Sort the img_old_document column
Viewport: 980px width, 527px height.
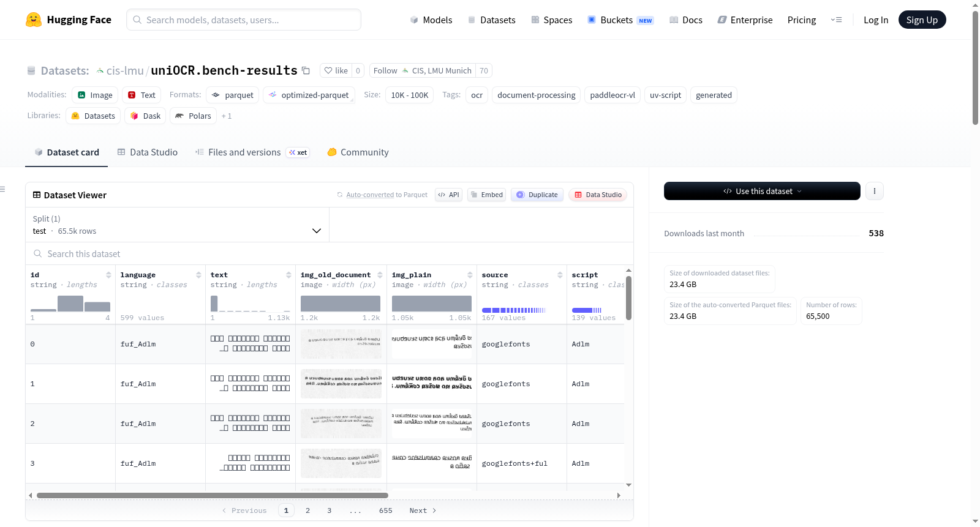(380, 275)
